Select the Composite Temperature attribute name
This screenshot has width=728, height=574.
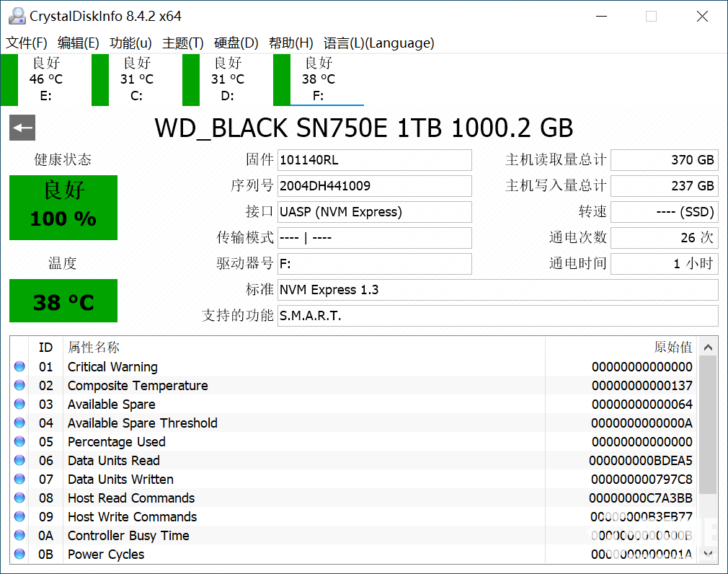[138, 386]
